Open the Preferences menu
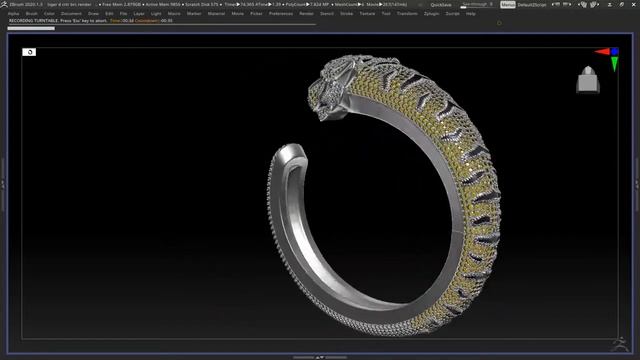The width and height of the screenshot is (640, 360). (x=281, y=13)
